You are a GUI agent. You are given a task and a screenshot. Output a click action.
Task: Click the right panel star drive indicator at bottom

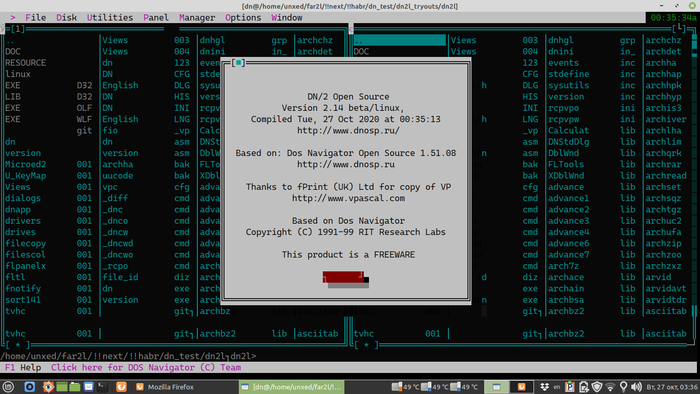point(366,345)
